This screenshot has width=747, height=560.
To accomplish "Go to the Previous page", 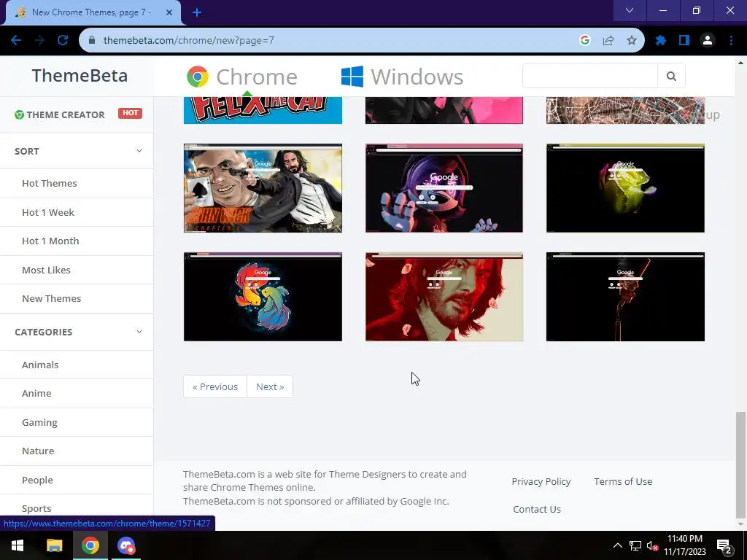I will (x=215, y=386).
